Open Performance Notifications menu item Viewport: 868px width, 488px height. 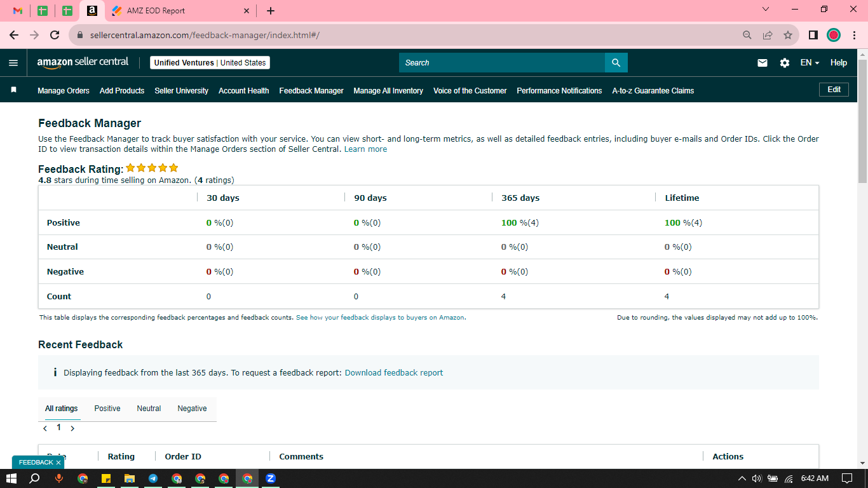point(559,91)
